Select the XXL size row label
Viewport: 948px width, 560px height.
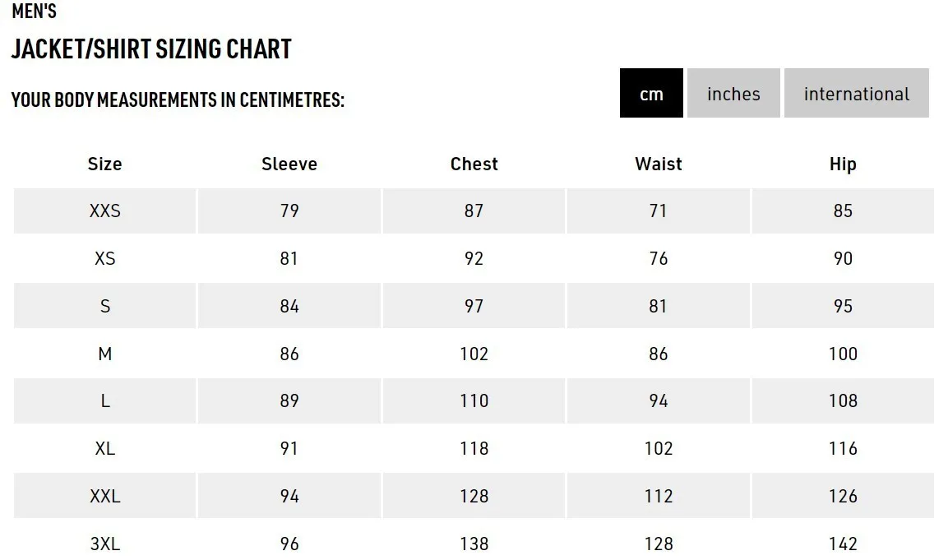tap(104, 497)
